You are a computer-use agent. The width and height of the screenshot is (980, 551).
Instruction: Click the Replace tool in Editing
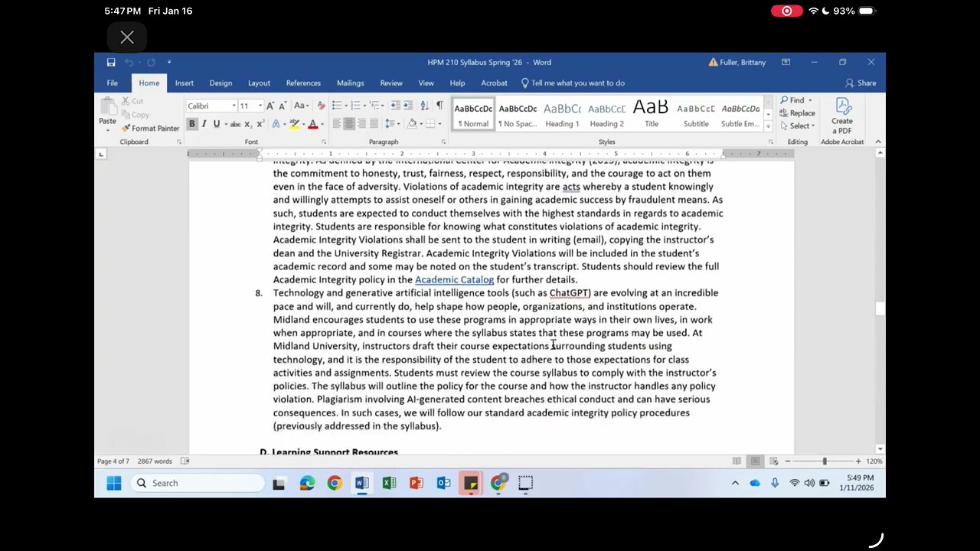(798, 113)
